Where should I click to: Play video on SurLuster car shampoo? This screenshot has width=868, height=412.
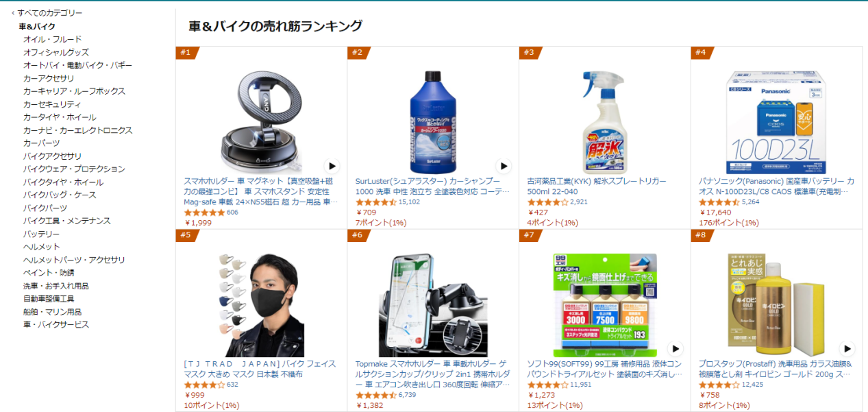point(504,166)
